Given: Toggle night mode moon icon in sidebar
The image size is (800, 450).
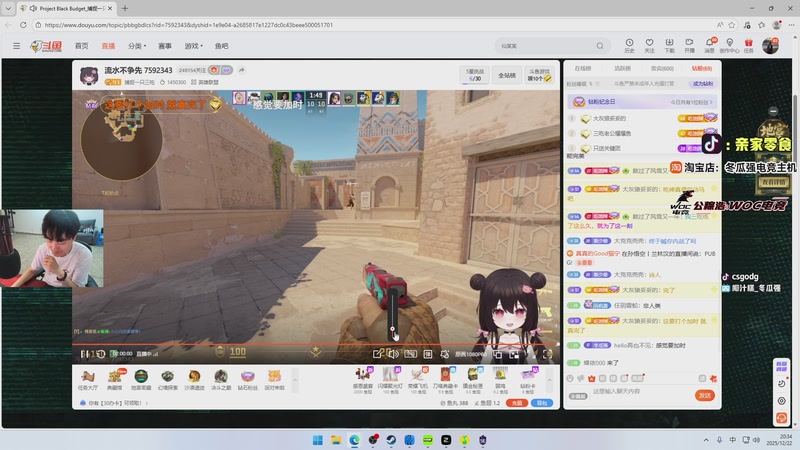Looking at the screenshot, I should coord(781,383).
